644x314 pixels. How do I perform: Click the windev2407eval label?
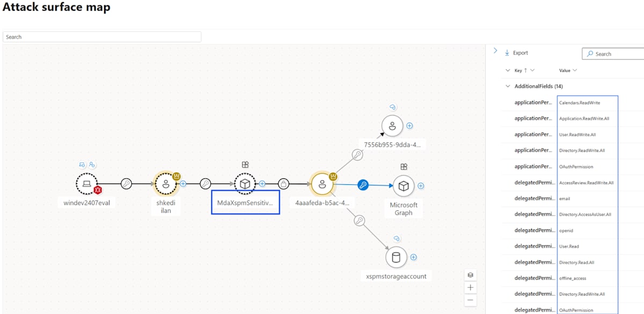tap(86, 203)
